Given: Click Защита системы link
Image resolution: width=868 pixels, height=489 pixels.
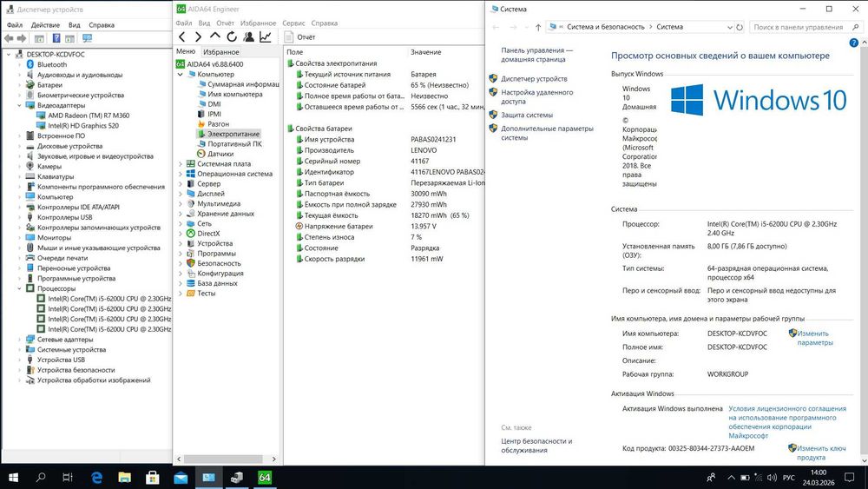Looking at the screenshot, I should point(527,116).
